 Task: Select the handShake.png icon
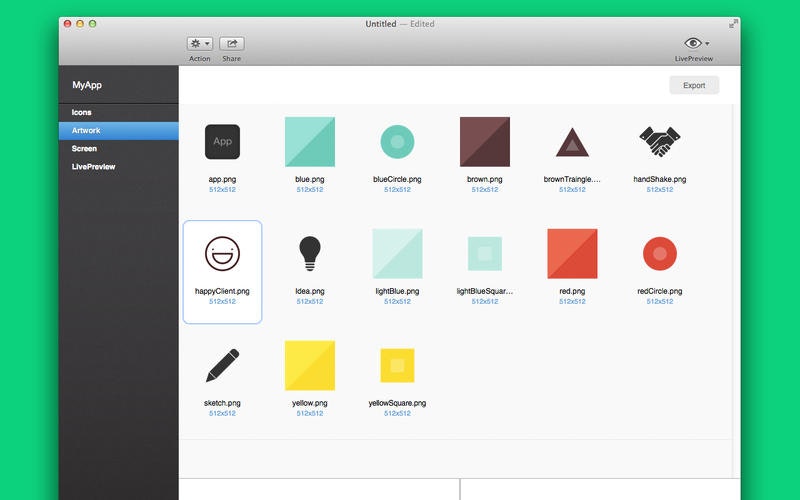click(x=660, y=141)
